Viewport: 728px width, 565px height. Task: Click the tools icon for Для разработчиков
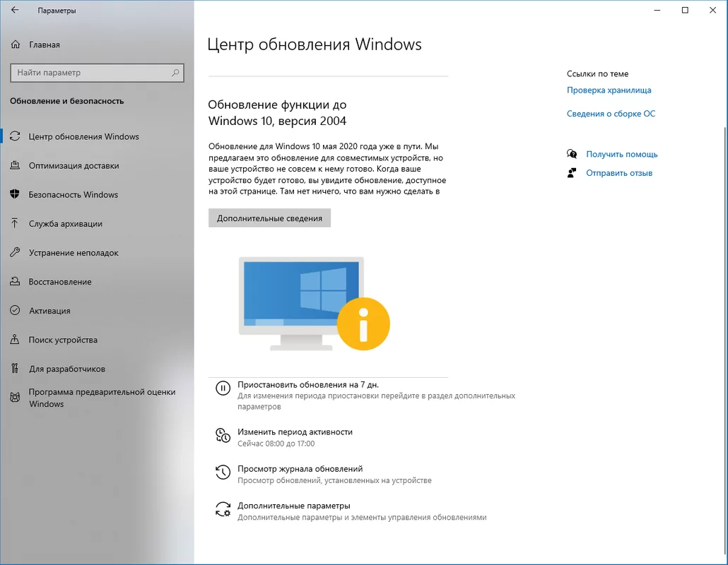15,369
